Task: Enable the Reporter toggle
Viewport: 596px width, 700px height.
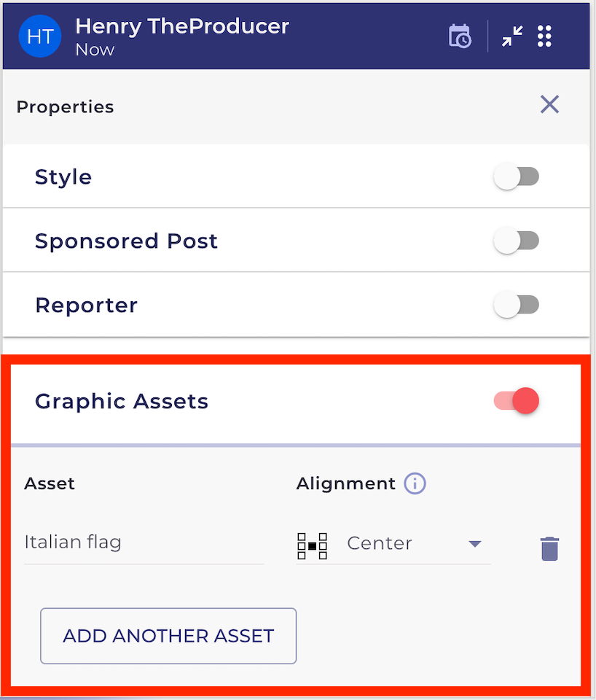Action: [516, 305]
